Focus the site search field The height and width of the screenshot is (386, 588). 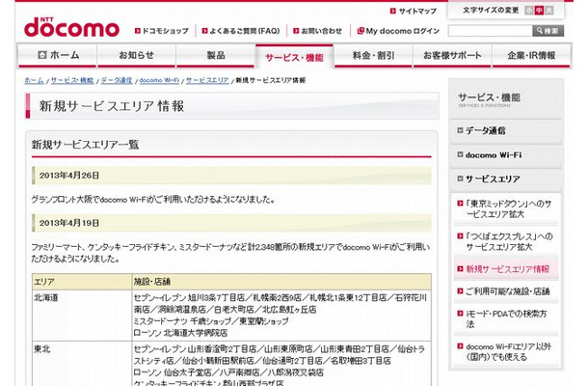(490, 31)
